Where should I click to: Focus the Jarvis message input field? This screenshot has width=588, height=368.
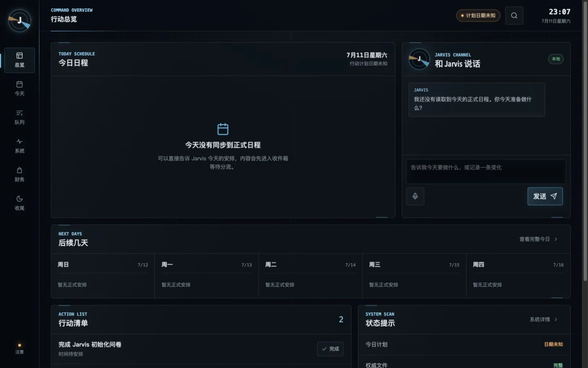click(x=486, y=171)
